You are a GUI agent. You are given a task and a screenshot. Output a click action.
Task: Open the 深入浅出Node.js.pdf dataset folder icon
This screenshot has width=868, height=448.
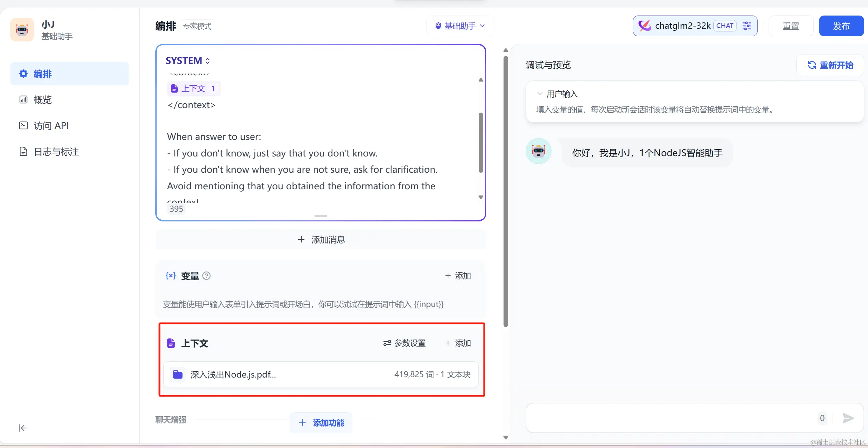(x=178, y=374)
